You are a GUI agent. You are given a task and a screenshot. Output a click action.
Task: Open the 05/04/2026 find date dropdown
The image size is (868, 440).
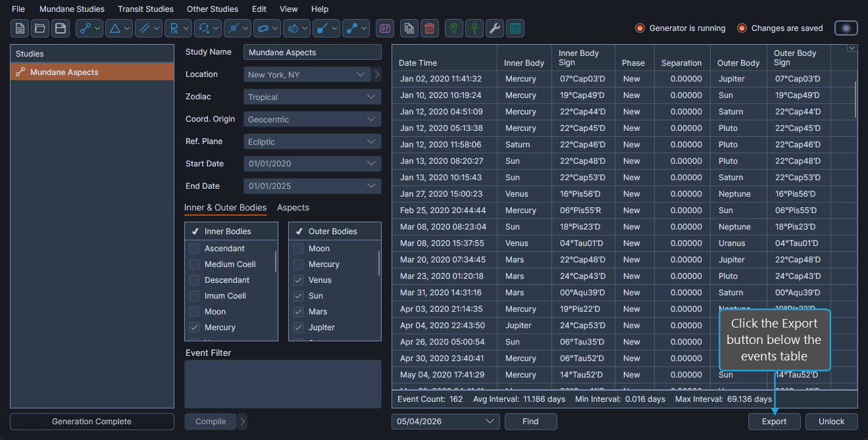click(x=446, y=422)
